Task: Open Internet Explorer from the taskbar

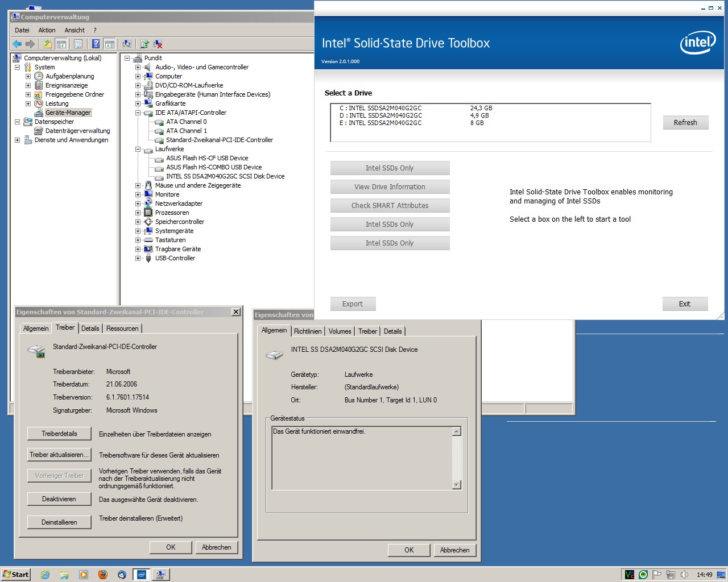Action: click(x=45, y=575)
